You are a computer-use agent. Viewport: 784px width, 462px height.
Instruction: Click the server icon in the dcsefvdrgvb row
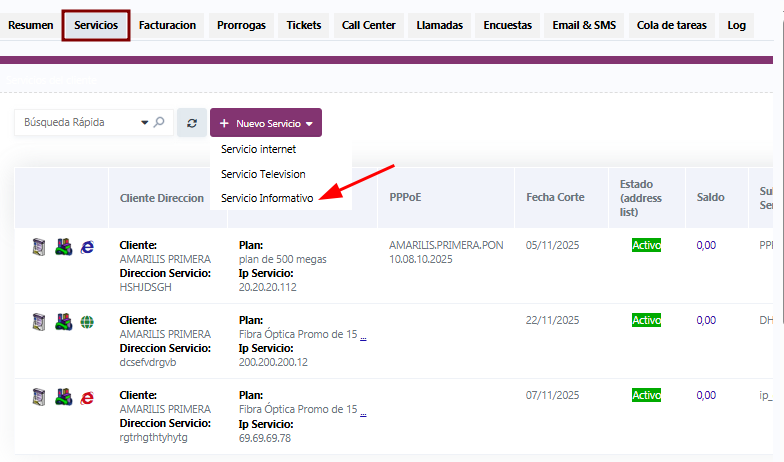[x=39, y=322]
